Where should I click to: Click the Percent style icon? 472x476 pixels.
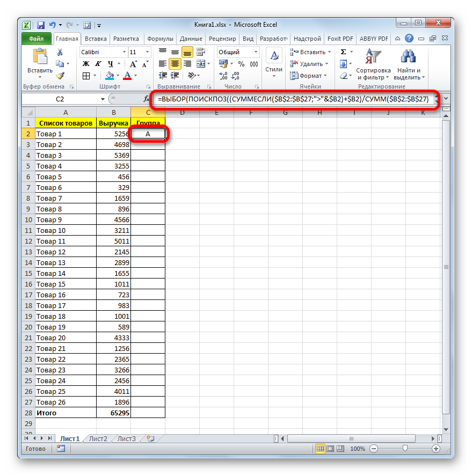coord(241,64)
